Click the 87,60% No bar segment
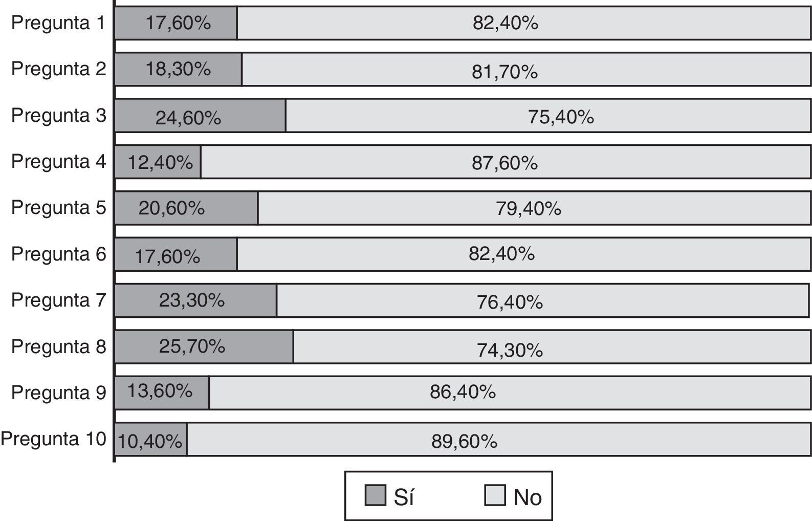812x521 pixels. point(506,162)
